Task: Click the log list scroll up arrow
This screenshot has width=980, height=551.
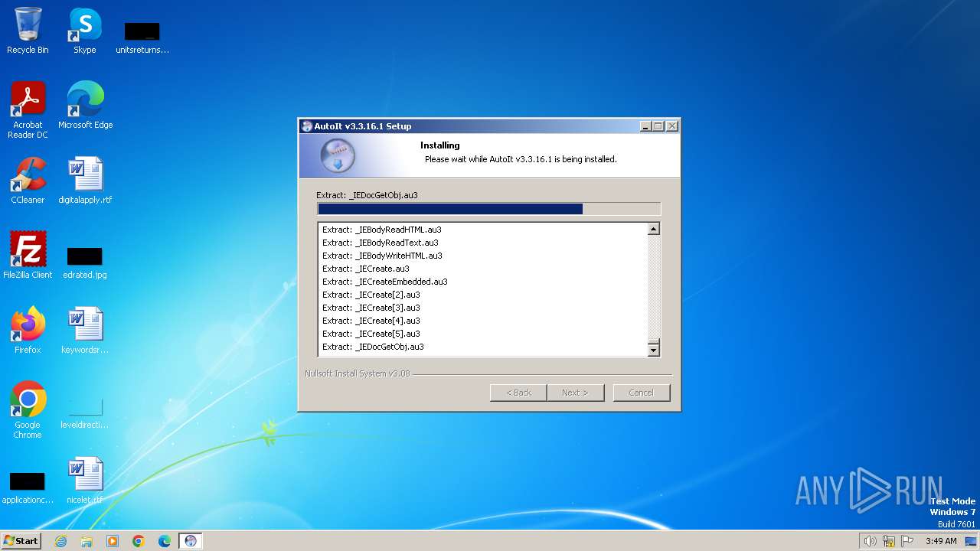Action: (654, 229)
